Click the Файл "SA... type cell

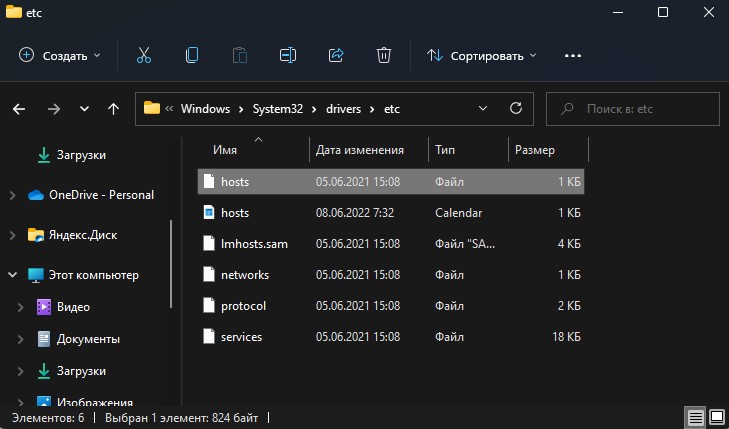click(465, 244)
